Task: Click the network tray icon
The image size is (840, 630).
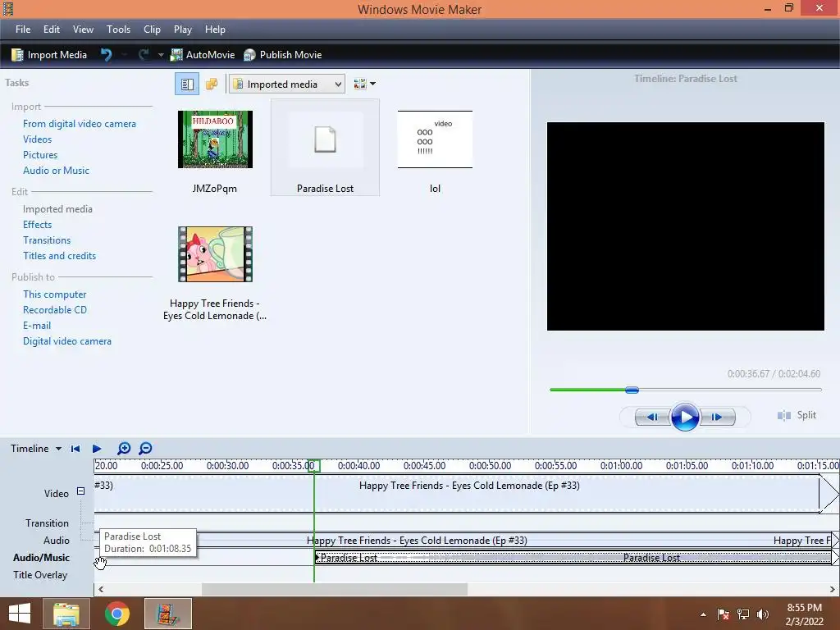Action: (743, 614)
